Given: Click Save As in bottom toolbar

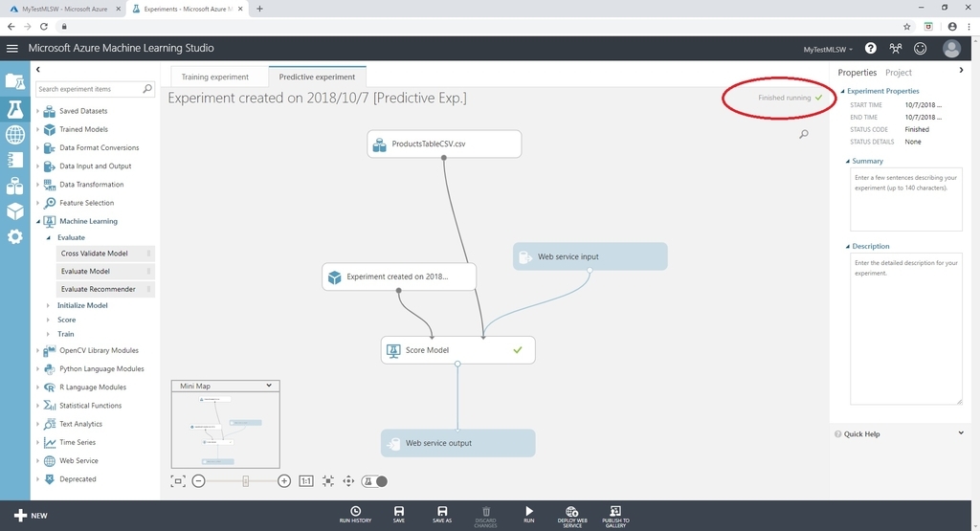Looking at the screenshot, I should pos(442,515).
